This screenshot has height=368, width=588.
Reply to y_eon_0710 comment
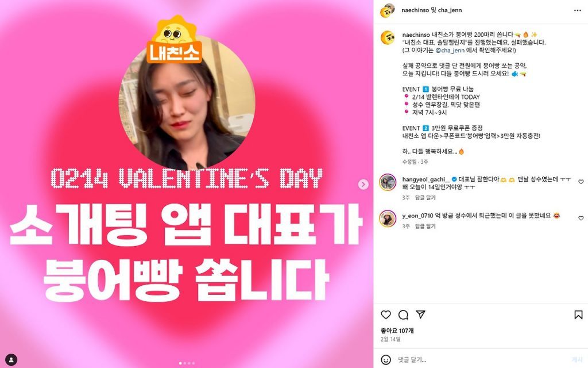point(425,226)
